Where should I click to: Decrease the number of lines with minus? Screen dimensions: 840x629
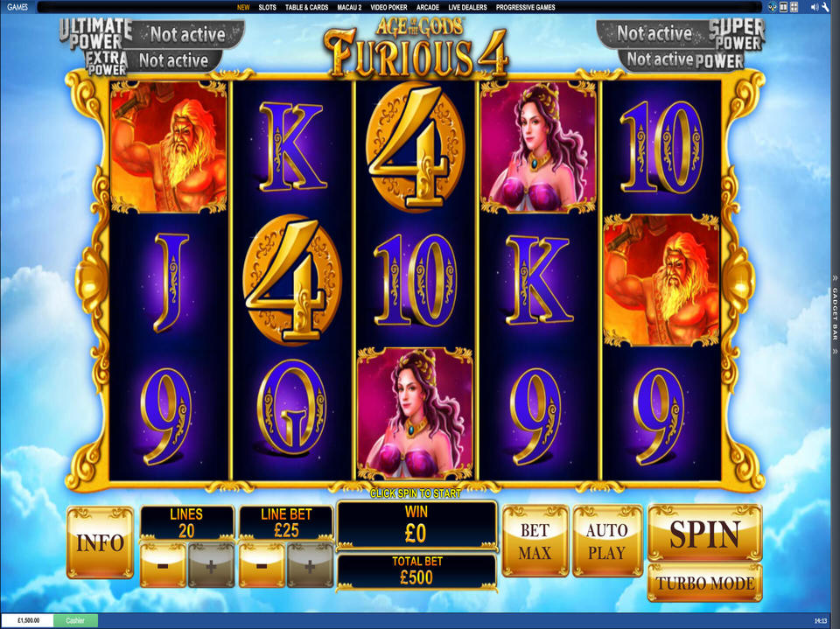pyautogui.click(x=163, y=565)
